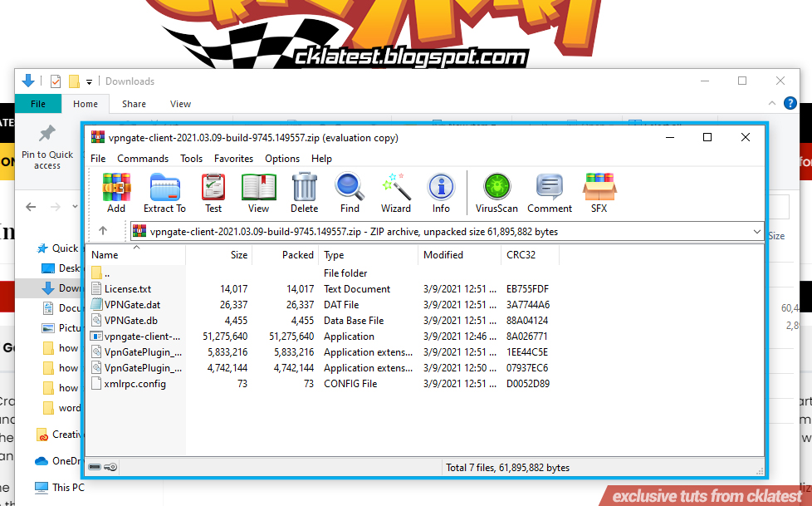This screenshot has height=506, width=812.
Task: Click the Extract To toolbar icon
Action: pos(164,187)
